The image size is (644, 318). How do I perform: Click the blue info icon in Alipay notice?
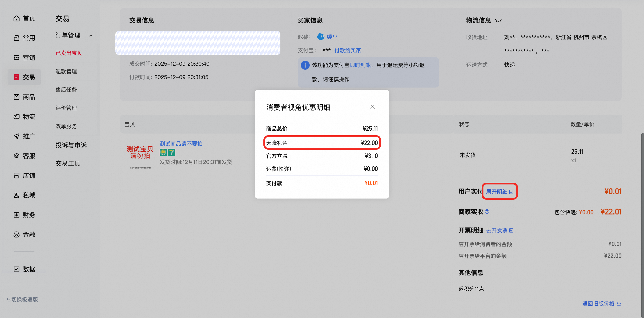(305, 65)
